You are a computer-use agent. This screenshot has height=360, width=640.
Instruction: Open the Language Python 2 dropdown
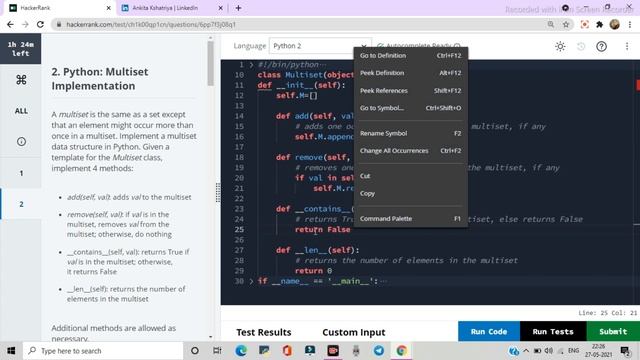(x=320, y=46)
